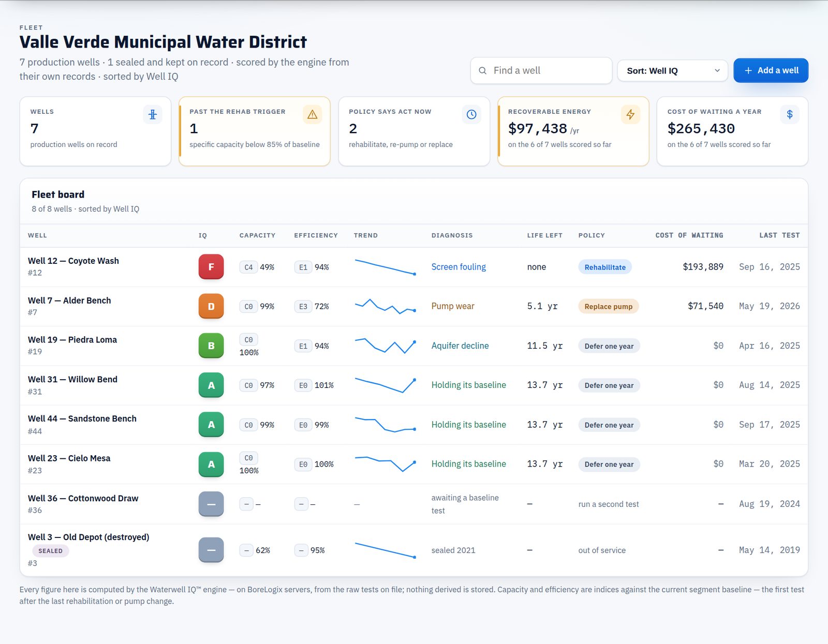Click the 5.1 yr life left value
This screenshot has height=644, width=828.
point(542,306)
